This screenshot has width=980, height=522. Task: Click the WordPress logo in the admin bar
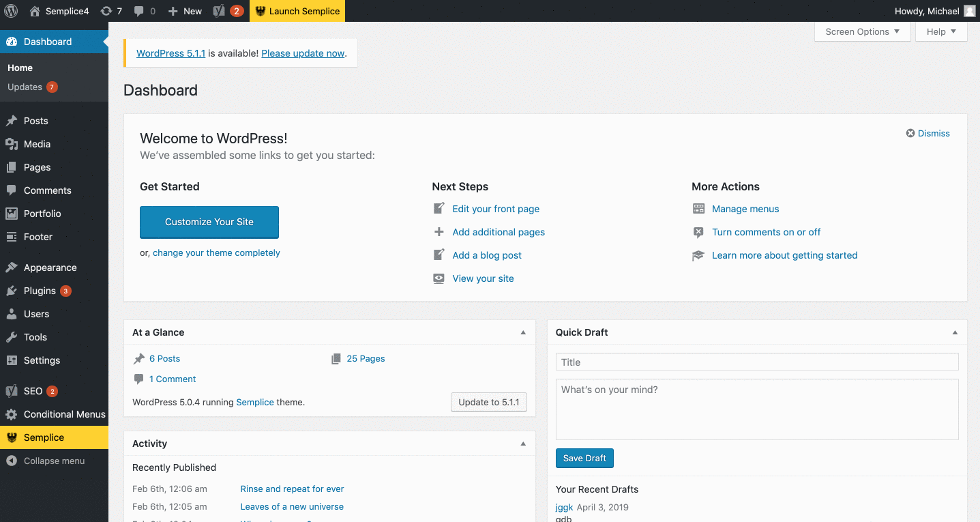[x=10, y=10]
